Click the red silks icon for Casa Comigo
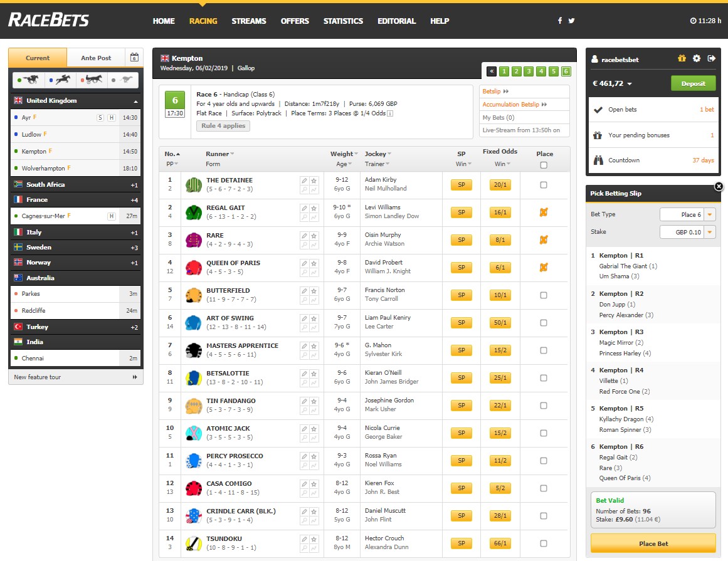The width and height of the screenshot is (728, 561). tap(194, 488)
